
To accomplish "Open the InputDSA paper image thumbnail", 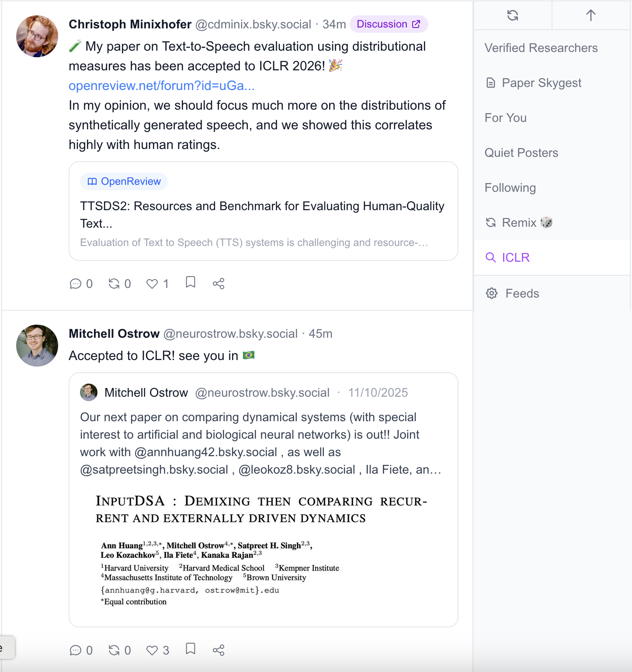I will point(262,551).
